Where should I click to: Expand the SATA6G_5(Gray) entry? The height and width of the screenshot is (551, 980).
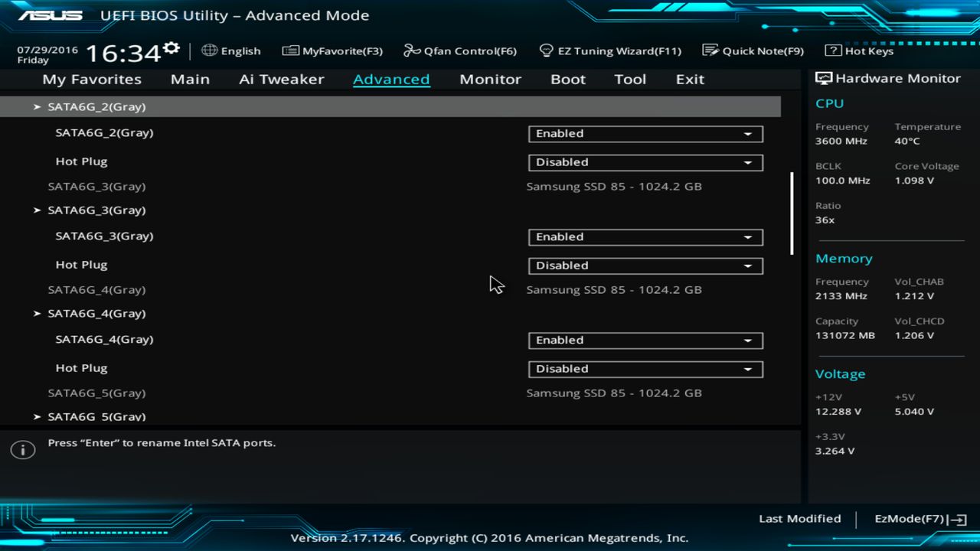(x=96, y=416)
